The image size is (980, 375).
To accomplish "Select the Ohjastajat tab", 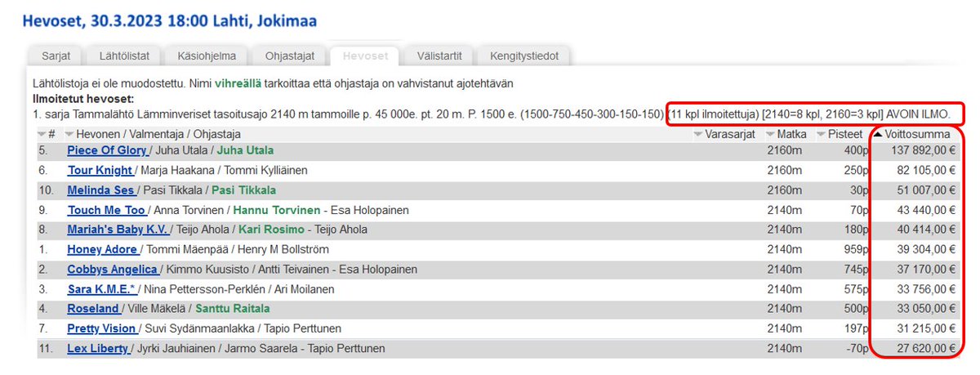I will (x=290, y=56).
